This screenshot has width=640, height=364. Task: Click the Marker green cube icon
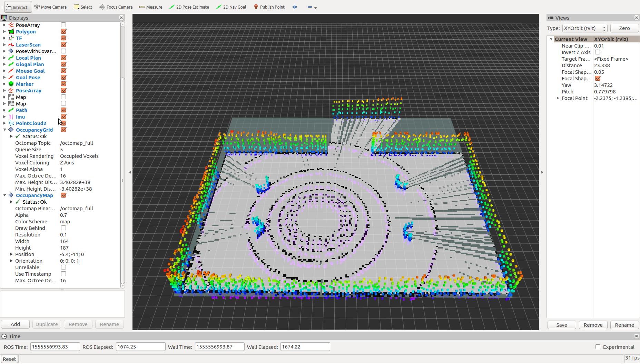pos(11,84)
